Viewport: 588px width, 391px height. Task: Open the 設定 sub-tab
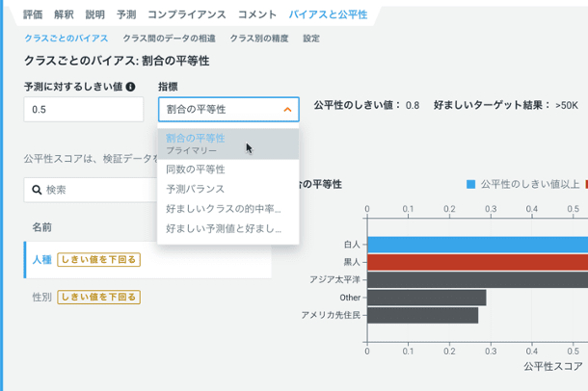311,39
